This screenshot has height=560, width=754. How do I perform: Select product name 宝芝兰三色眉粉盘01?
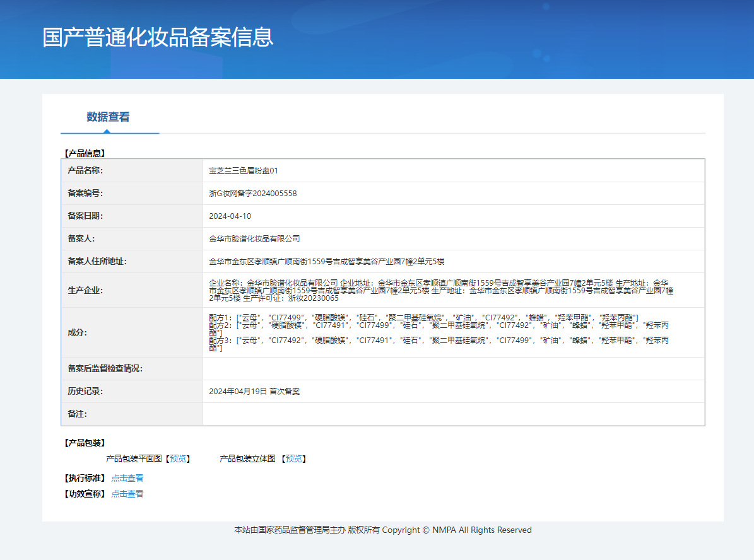(x=244, y=171)
